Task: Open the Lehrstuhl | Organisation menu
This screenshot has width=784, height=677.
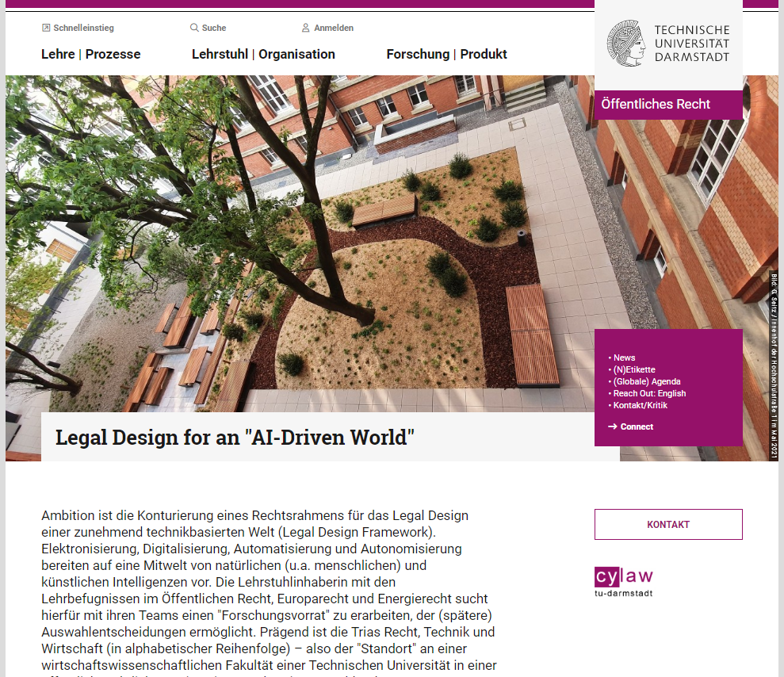Action: point(263,54)
